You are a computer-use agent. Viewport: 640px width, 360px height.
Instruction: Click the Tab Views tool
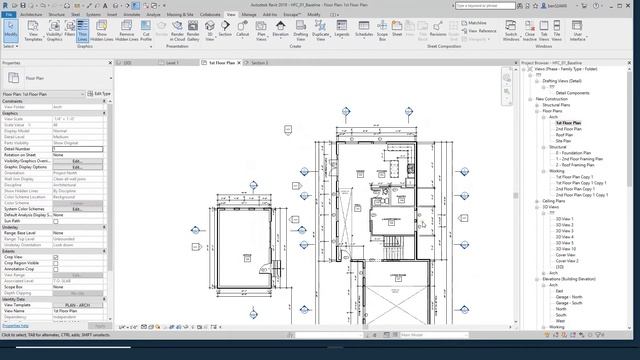coord(544,31)
